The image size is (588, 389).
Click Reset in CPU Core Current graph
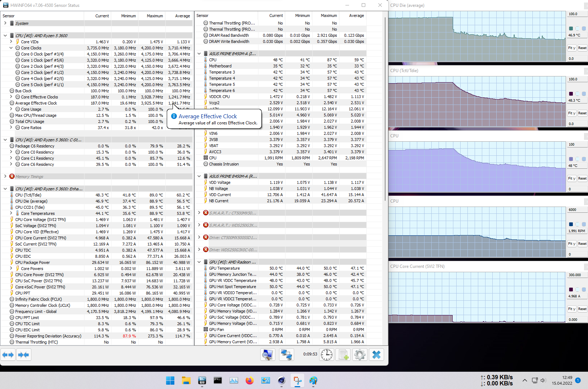point(582,309)
